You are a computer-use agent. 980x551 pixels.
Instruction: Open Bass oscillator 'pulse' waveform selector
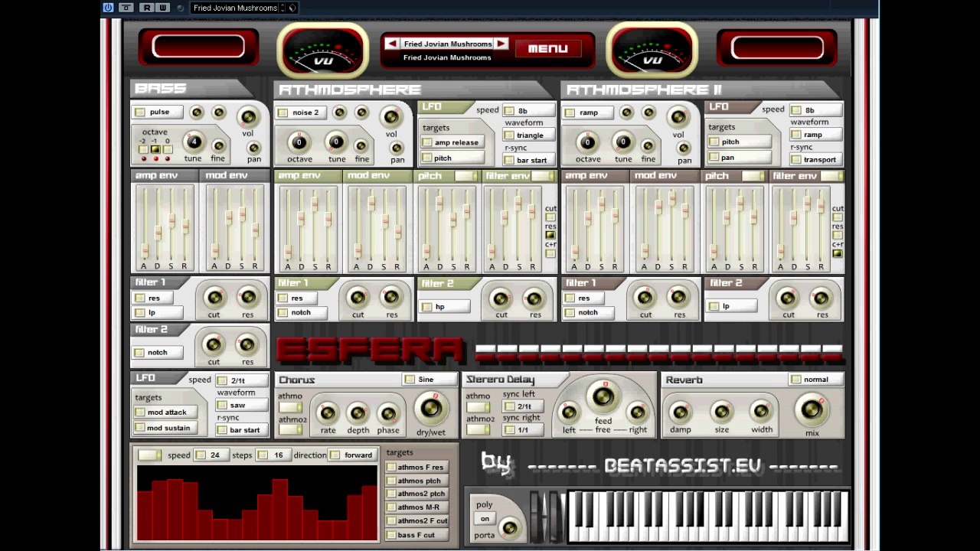click(158, 112)
